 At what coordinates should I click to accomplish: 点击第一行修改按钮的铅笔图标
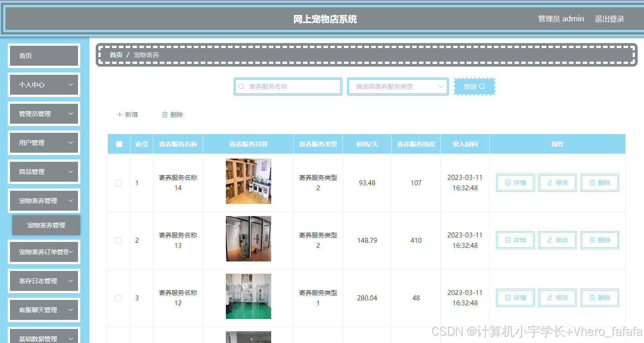551,183
